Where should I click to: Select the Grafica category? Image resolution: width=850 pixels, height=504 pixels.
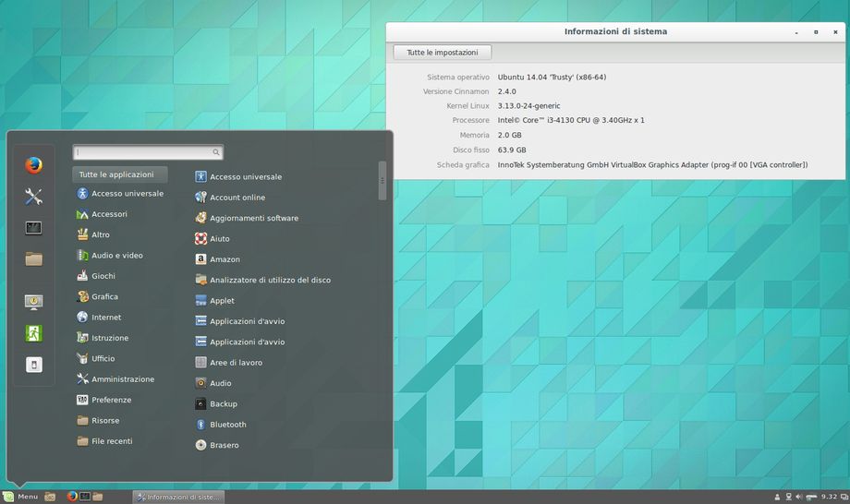(x=104, y=296)
